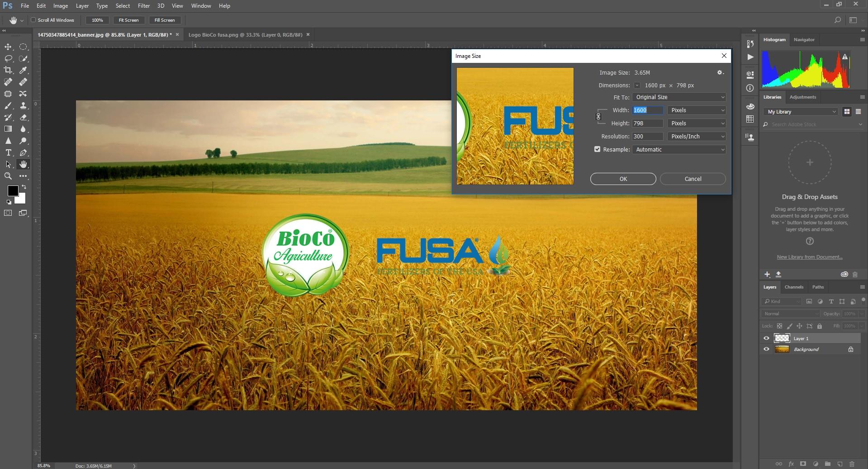This screenshot has width=868, height=469.
Task: Open the Actions panel play icon
Action: 750,57
